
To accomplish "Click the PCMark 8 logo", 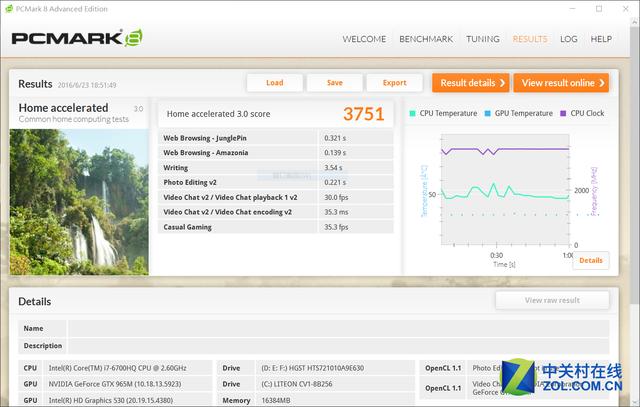I will tap(77, 38).
